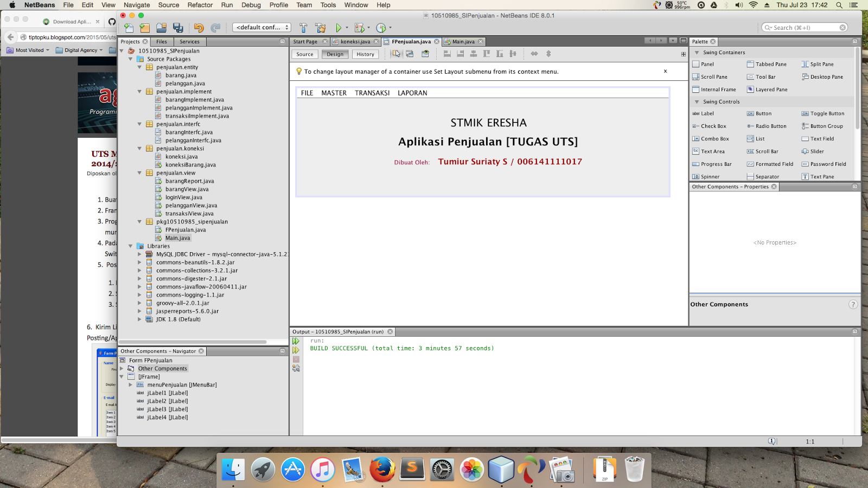Click the Change Vertical Resizability icon

pyautogui.click(x=548, y=54)
